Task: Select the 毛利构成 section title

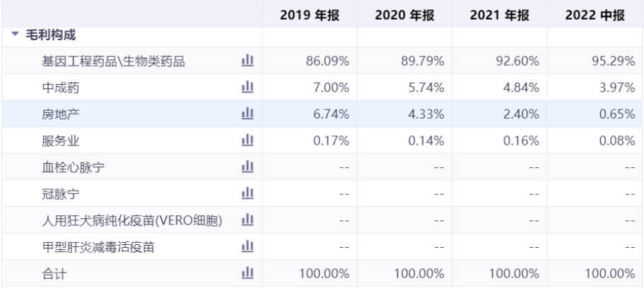Action: [50, 35]
